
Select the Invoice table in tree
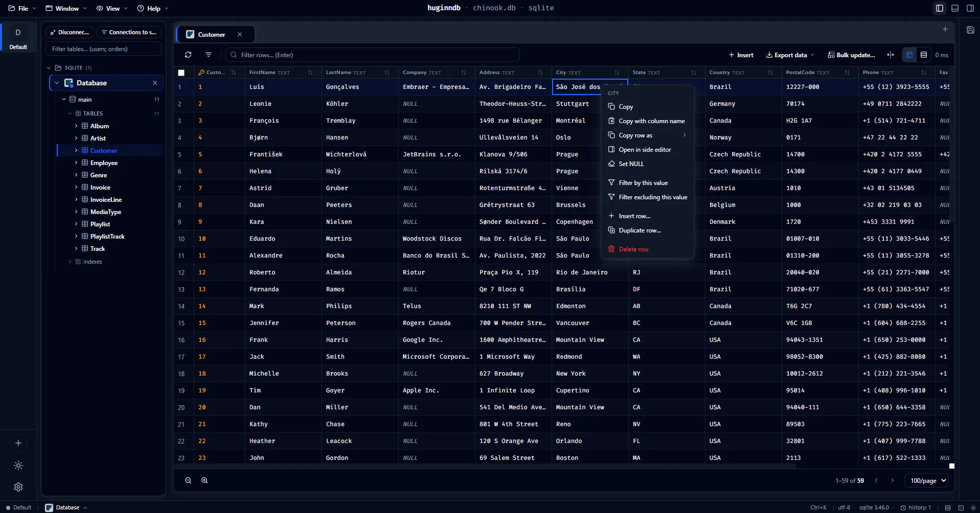coord(100,188)
